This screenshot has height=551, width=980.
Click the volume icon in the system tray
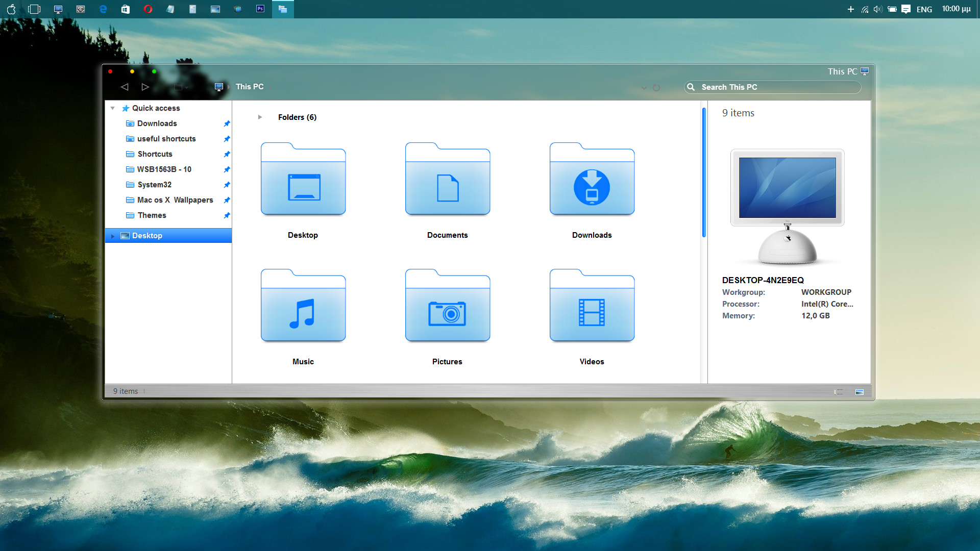(x=877, y=9)
